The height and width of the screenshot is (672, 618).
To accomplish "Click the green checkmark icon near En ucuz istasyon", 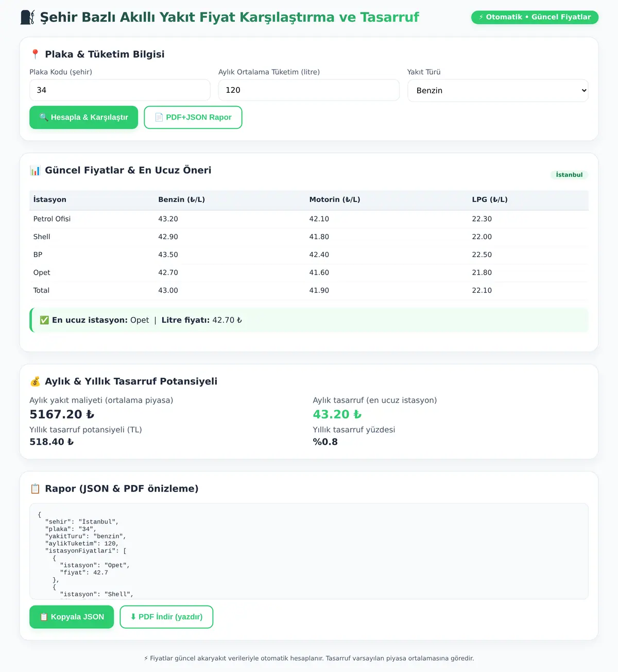I will [x=44, y=320].
